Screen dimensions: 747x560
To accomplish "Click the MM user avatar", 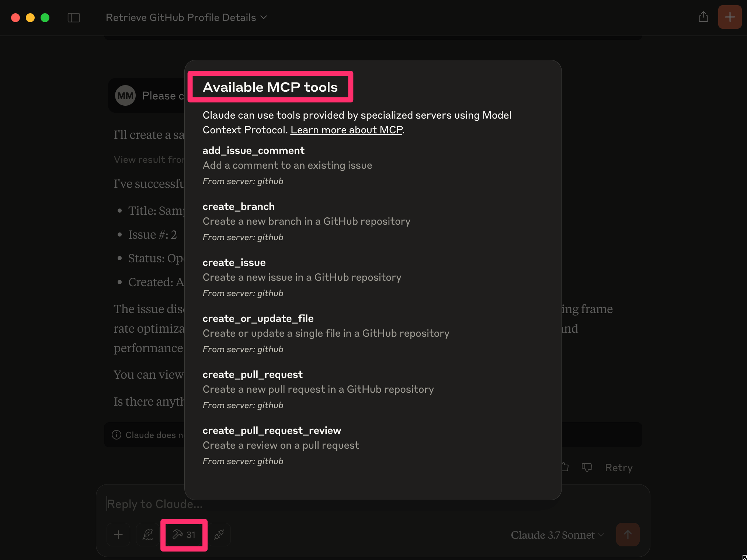I will pyautogui.click(x=125, y=96).
